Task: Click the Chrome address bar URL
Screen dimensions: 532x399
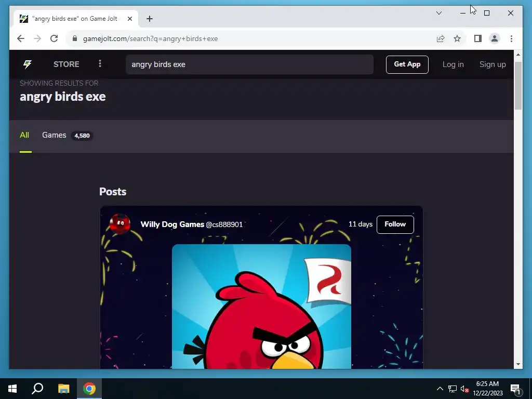Action: click(x=150, y=38)
